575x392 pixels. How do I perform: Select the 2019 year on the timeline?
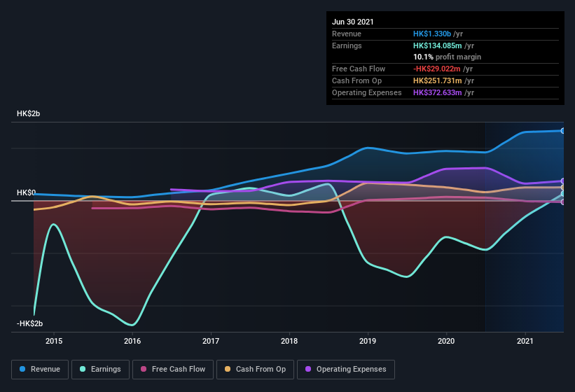tap(368, 341)
